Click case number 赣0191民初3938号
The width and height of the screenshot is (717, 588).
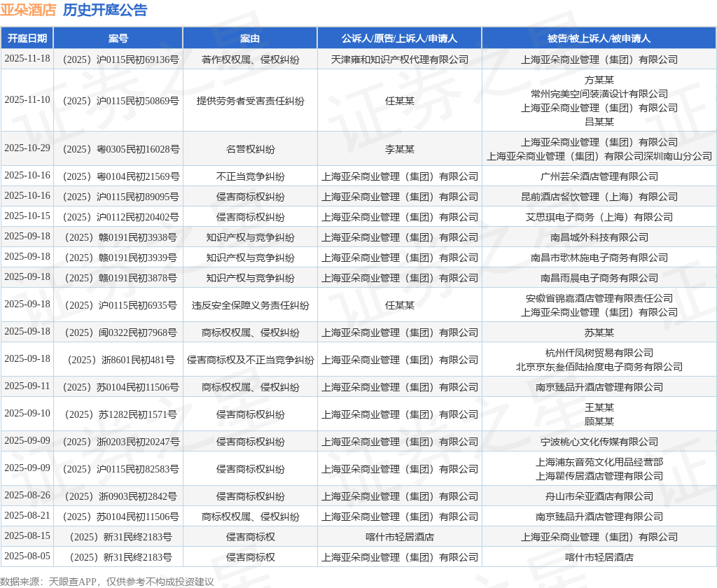click(120, 237)
